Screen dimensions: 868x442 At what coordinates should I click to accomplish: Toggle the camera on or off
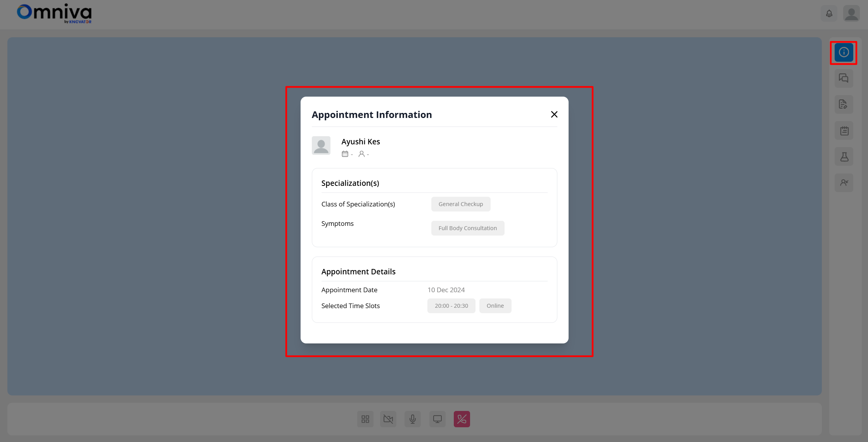pos(388,419)
